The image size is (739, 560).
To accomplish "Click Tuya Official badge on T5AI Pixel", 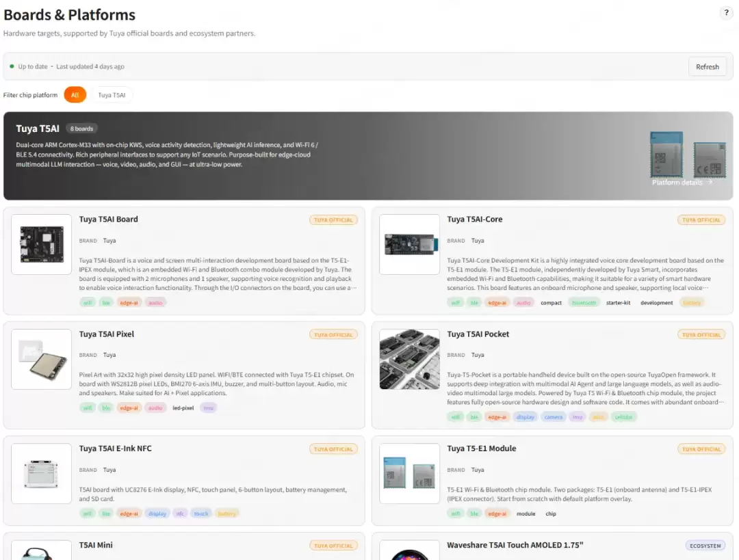I will (333, 335).
